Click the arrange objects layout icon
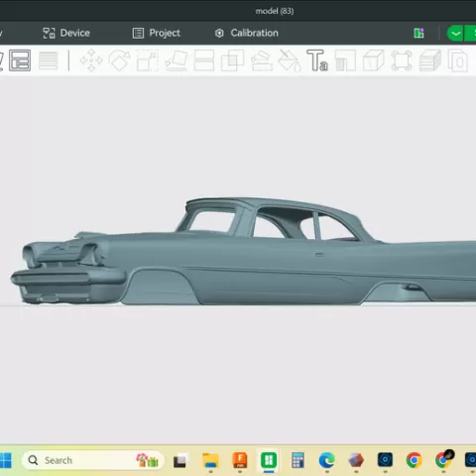This screenshot has width=476, height=476. [x=20, y=60]
